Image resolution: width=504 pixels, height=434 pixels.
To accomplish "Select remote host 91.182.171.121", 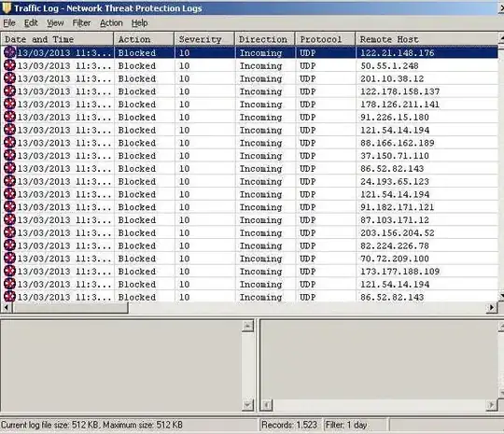I will click(397, 207).
